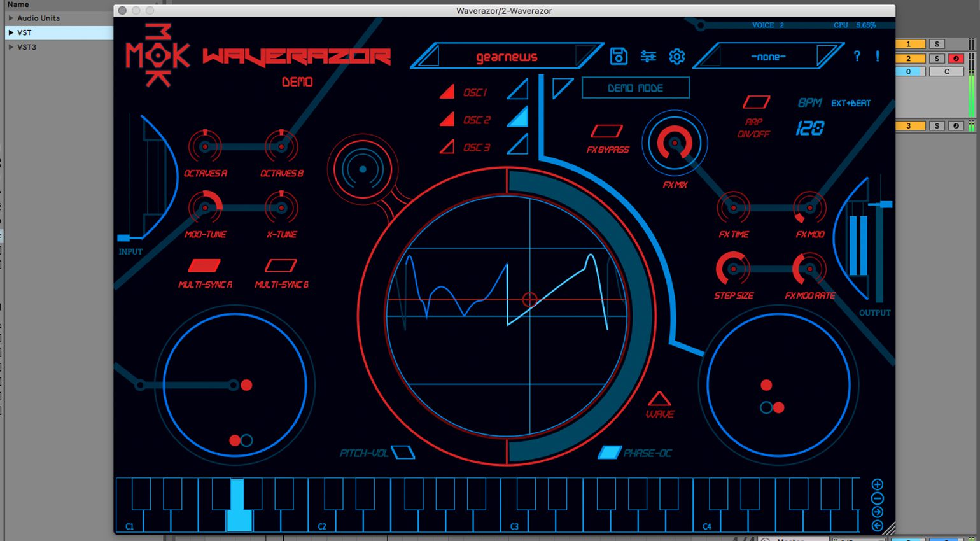The height and width of the screenshot is (541, 980).
Task: Enable the MULTI-SYNC B switch
Action: pyautogui.click(x=281, y=265)
